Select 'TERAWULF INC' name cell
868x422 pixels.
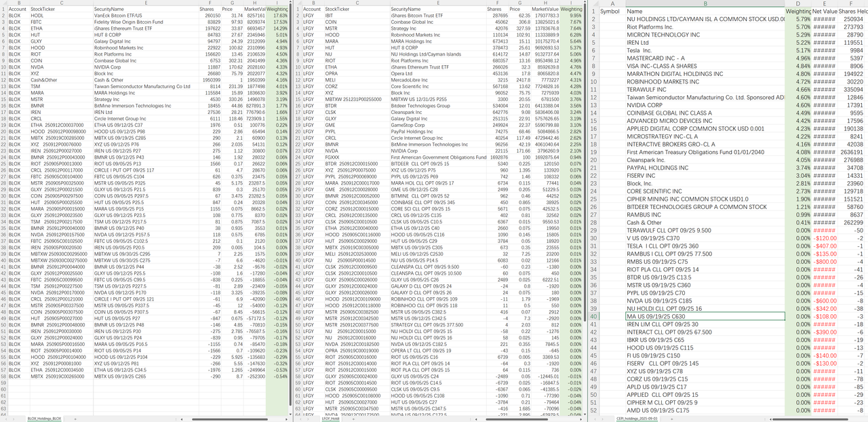705,90
